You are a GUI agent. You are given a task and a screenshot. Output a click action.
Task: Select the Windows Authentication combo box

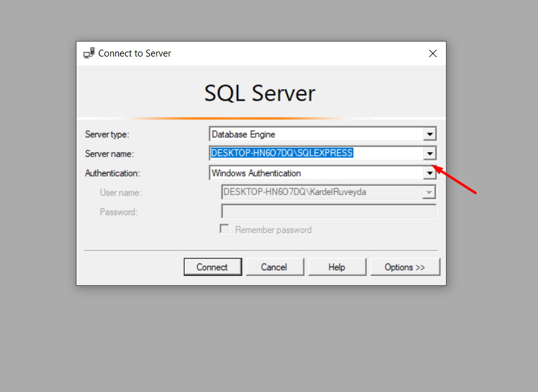pos(323,173)
